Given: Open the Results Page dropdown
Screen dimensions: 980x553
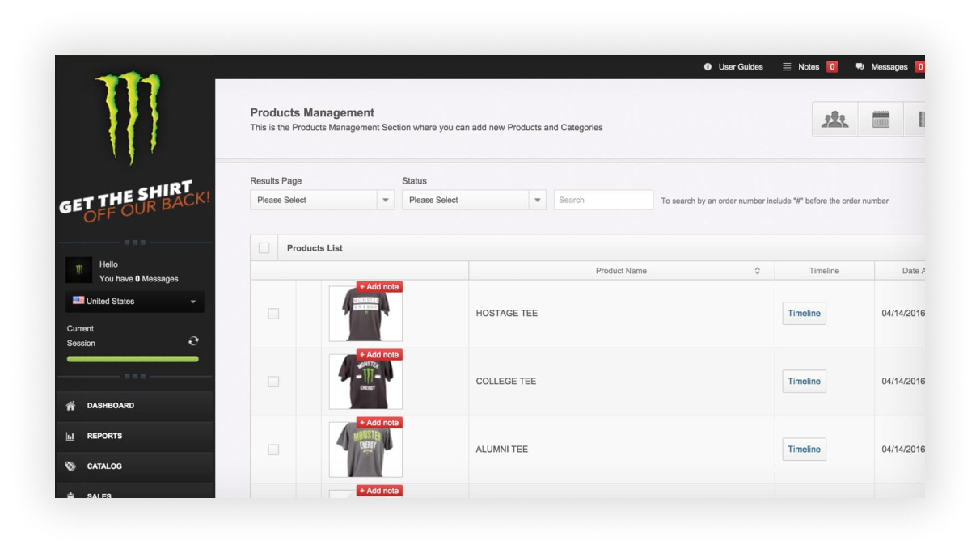Looking at the screenshot, I should point(322,200).
